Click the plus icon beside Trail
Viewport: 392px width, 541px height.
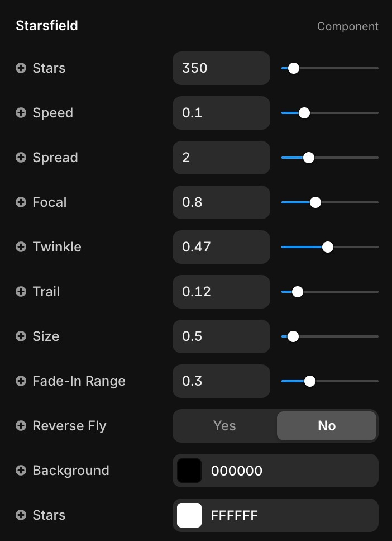coord(21,292)
